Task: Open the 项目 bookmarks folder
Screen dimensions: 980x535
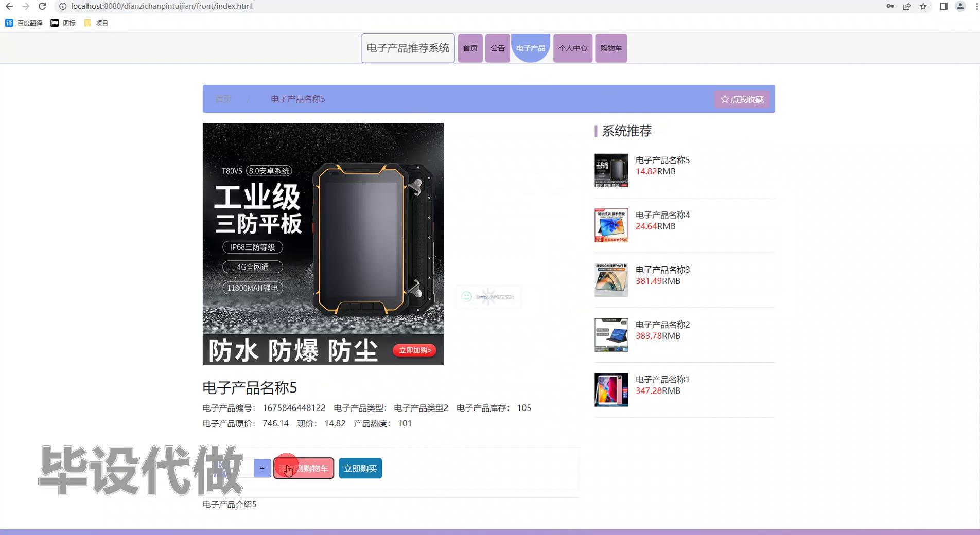Action: (x=96, y=23)
